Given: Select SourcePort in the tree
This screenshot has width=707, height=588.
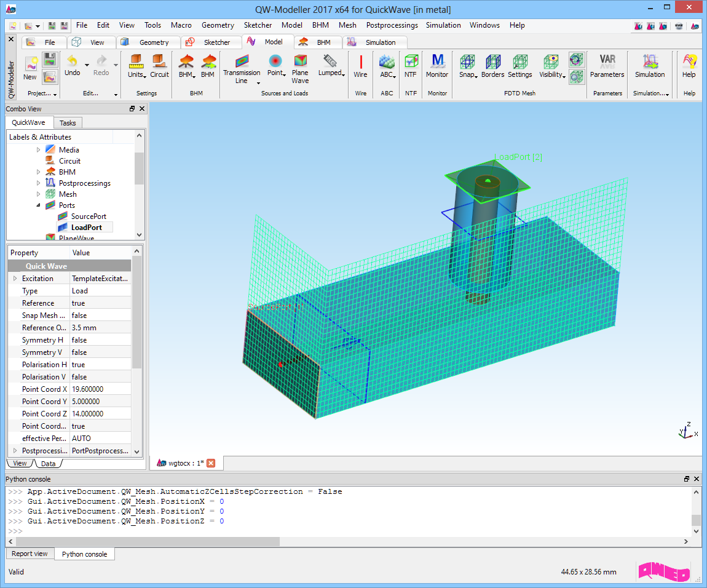Looking at the screenshot, I should pyautogui.click(x=89, y=216).
